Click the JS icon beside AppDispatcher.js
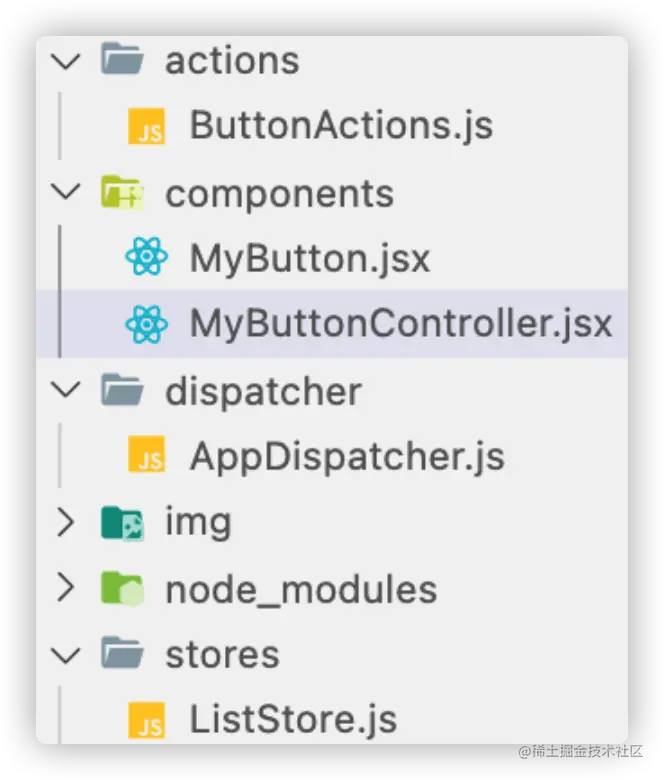 click(146, 454)
